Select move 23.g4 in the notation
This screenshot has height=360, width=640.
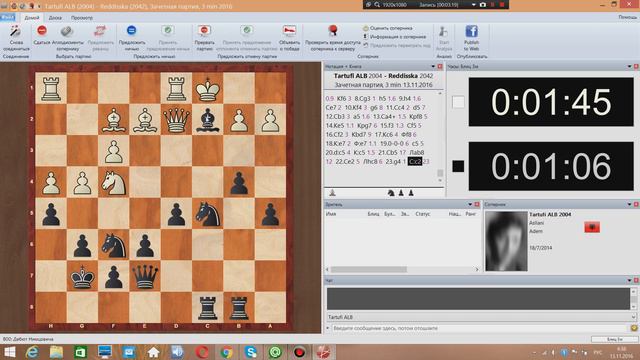click(393, 161)
